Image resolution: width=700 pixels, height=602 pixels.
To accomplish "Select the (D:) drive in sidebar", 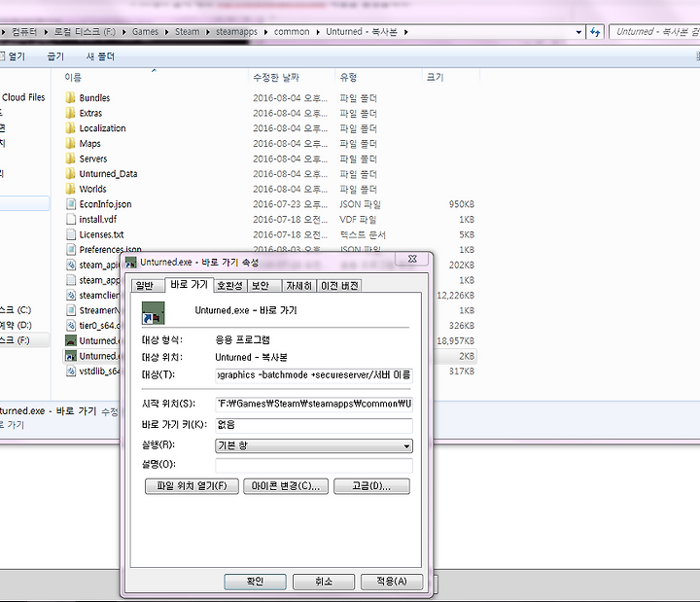I will click(17, 325).
